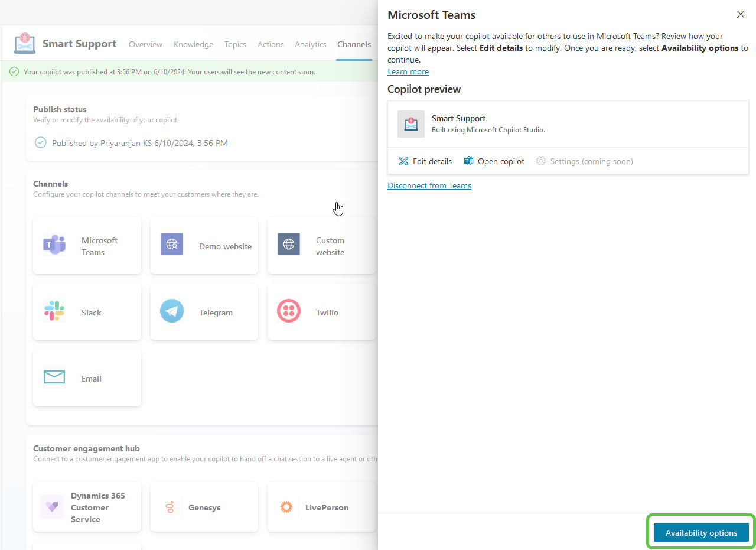Open the Genesys engagement hub

[x=204, y=506]
